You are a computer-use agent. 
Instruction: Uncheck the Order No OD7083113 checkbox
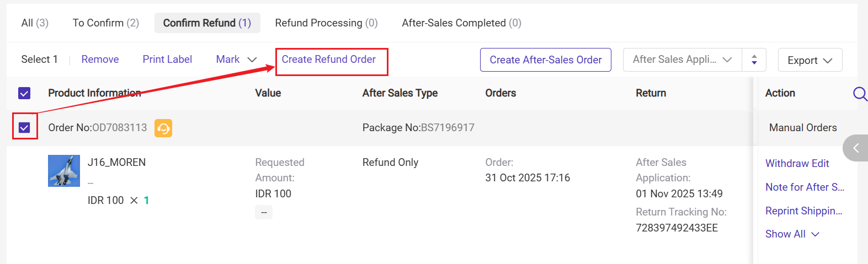(x=24, y=128)
